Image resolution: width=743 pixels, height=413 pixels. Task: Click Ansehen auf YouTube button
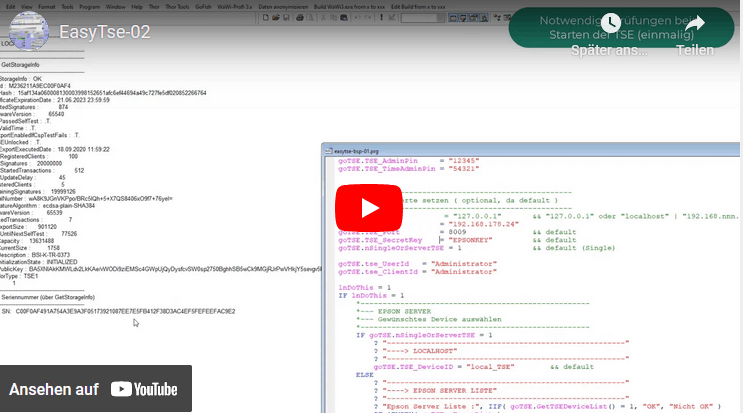tap(96, 388)
